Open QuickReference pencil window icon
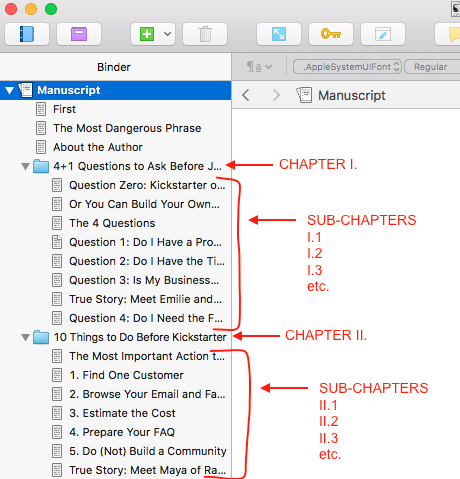 383,34
